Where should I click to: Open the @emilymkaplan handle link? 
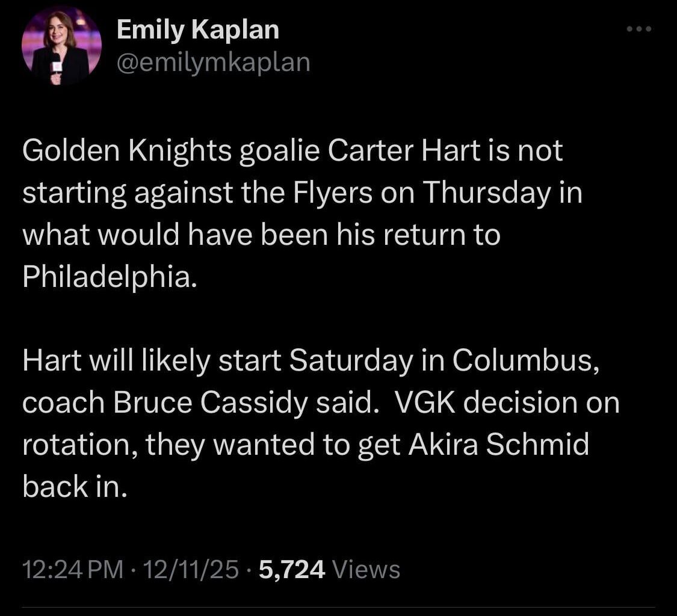point(212,61)
